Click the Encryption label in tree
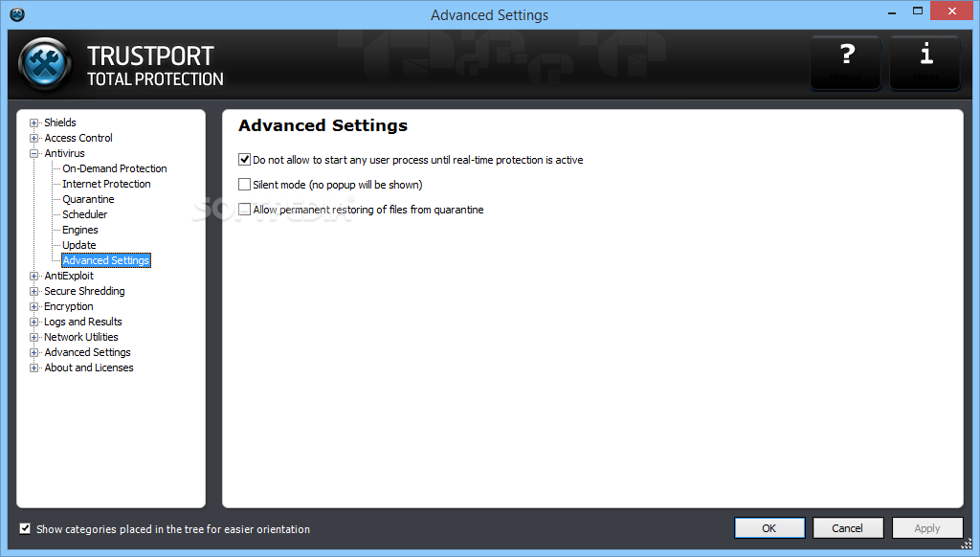The image size is (980, 557). click(69, 306)
